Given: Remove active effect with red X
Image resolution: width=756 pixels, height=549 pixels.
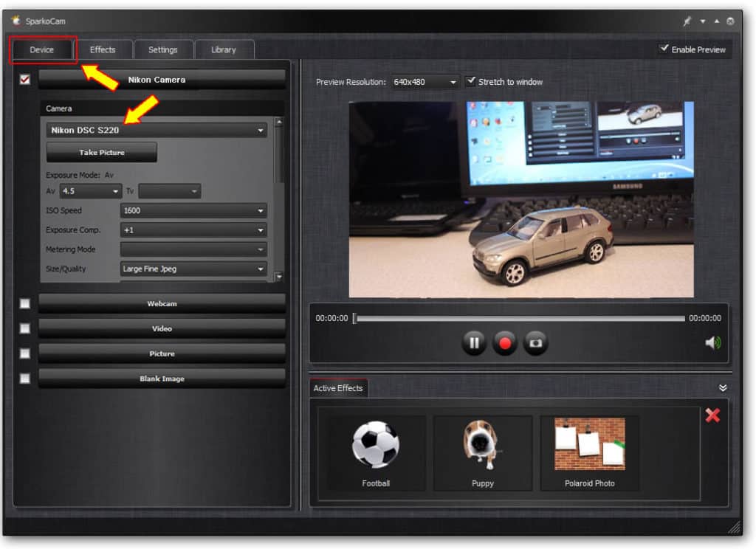Looking at the screenshot, I should click(x=712, y=415).
